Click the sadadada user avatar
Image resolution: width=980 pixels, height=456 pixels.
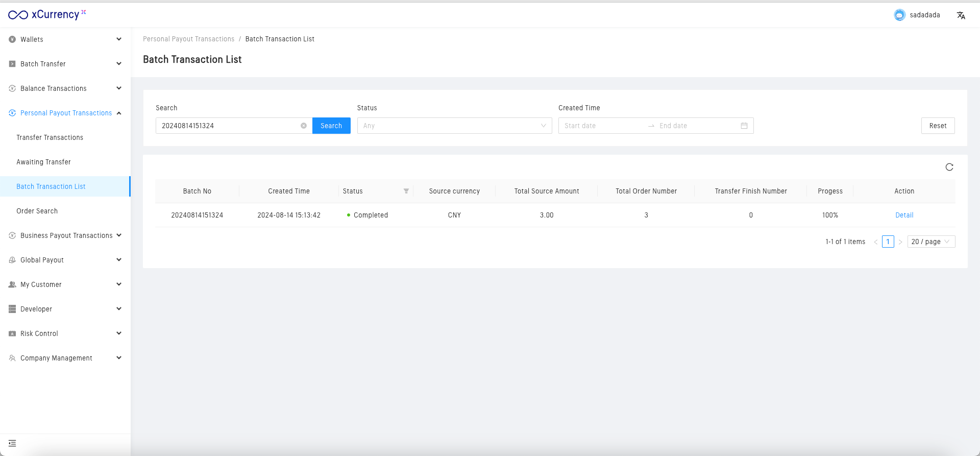pyautogui.click(x=899, y=15)
